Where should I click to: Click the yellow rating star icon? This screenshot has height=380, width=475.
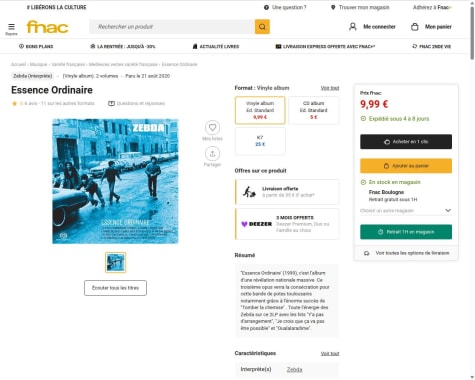14,103
